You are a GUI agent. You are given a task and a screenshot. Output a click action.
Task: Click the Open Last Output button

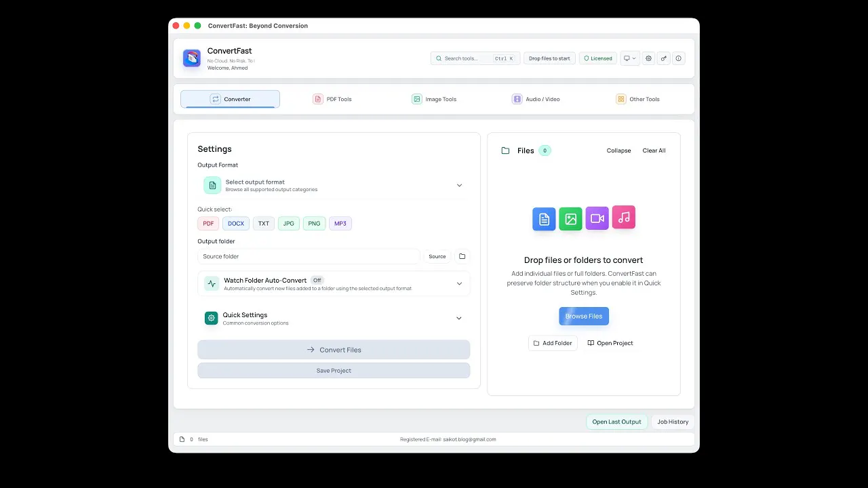(x=616, y=422)
